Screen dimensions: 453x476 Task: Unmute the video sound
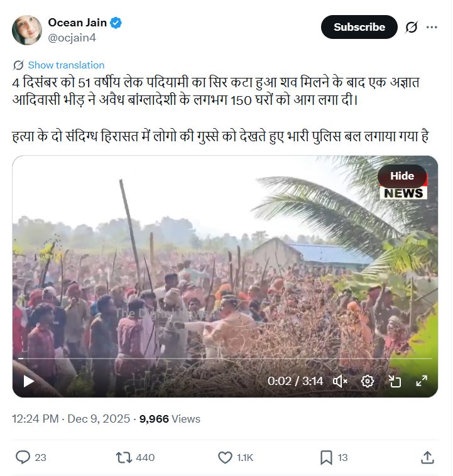pos(340,381)
